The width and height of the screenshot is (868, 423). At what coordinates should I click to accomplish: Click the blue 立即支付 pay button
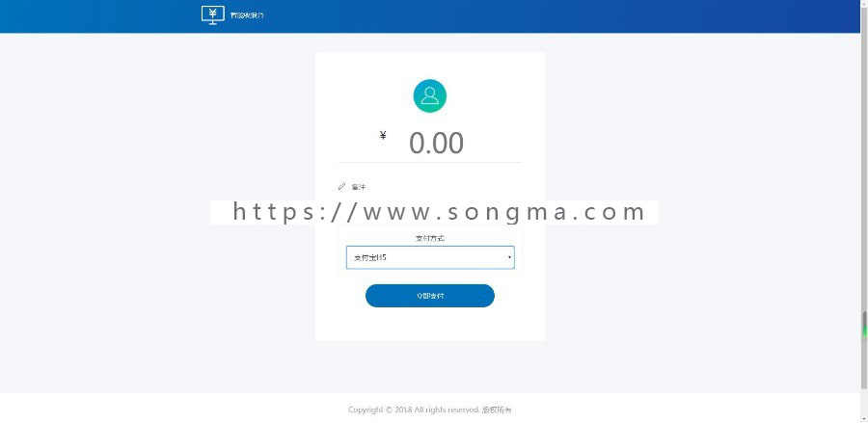[429, 296]
